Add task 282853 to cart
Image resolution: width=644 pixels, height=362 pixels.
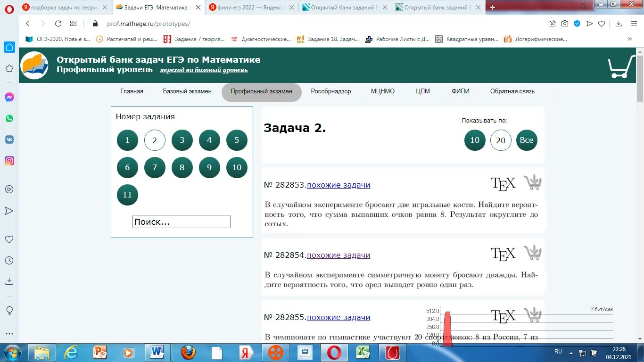pos(533,182)
